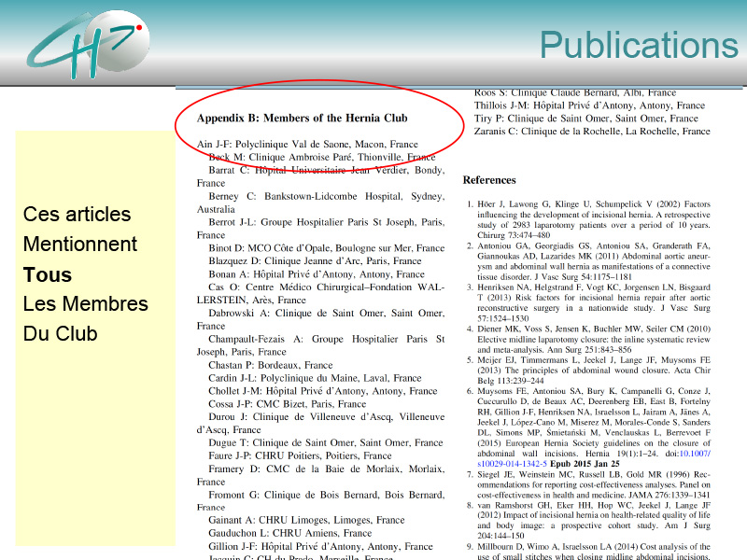The height and width of the screenshot is (560, 747).
Task: Click the Cas O, Centre Médico Chirurgical entry
Action: 320,294
